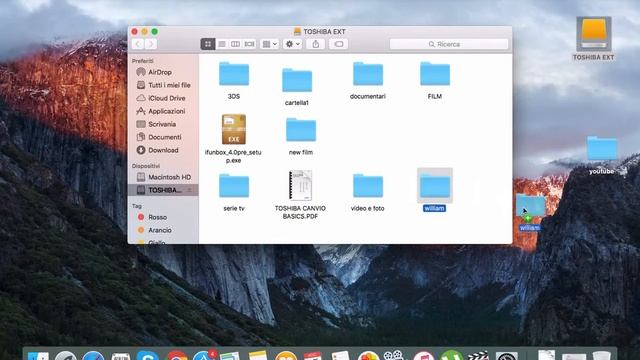Select the new film folder
Viewport: 640px width, 360px height.
click(301, 130)
